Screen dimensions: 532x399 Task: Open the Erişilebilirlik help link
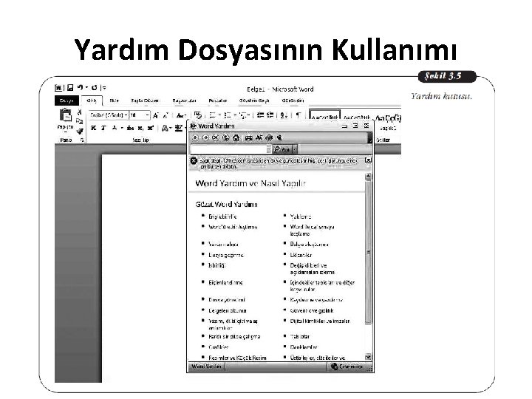(222, 216)
